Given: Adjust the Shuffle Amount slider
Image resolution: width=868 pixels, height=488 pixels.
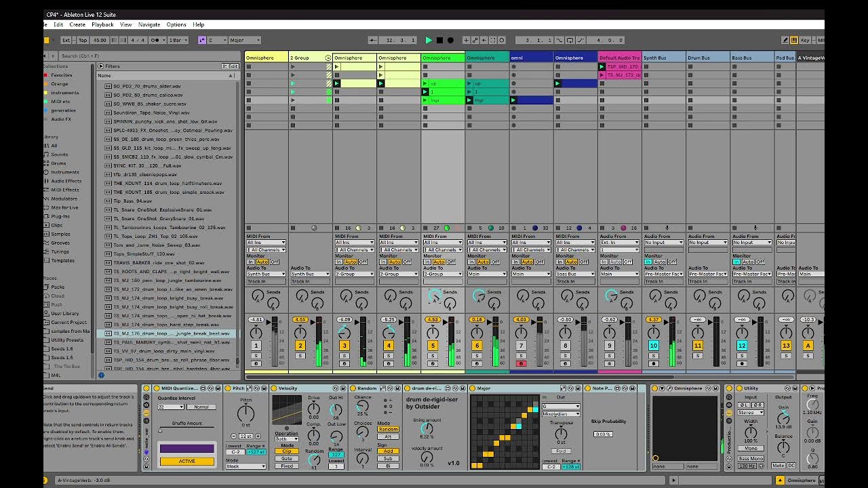Looking at the screenshot, I should [x=186, y=430].
